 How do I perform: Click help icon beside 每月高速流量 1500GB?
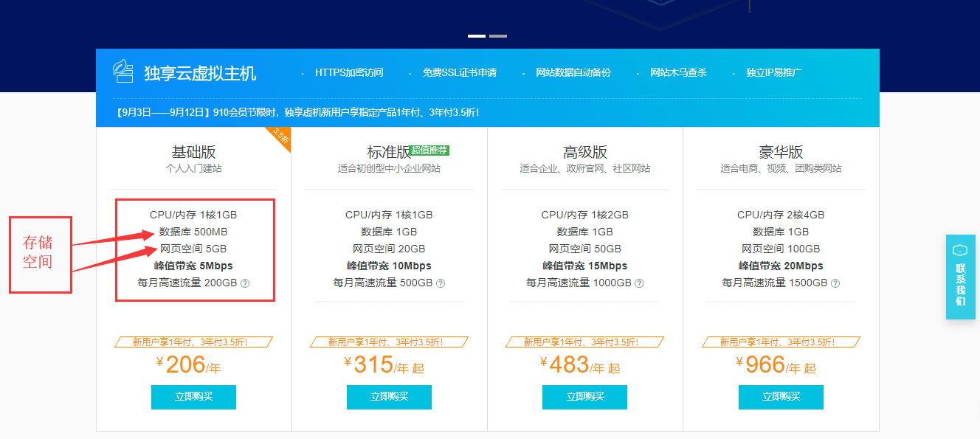point(835,283)
